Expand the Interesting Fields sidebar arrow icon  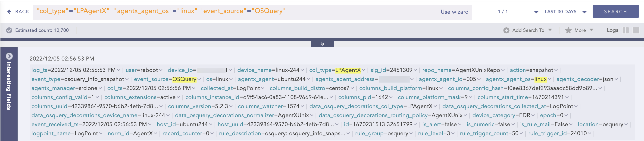tap(9, 56)
